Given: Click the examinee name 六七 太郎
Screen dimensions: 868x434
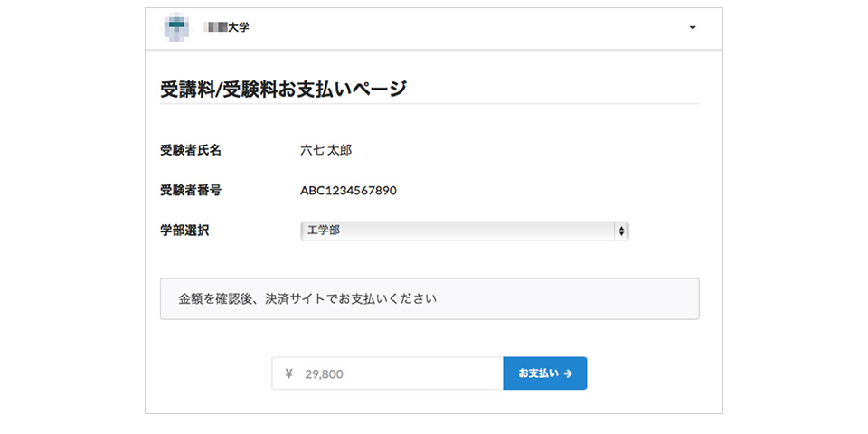Looking at the screenshot, I should [x=326, y=150].
